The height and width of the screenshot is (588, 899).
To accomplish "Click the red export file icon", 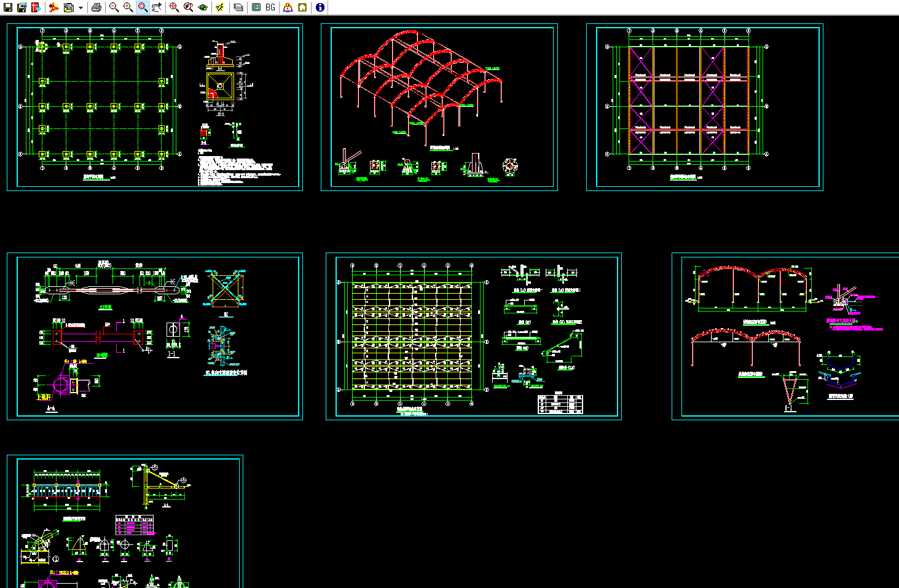I will (x=36, y=7).
